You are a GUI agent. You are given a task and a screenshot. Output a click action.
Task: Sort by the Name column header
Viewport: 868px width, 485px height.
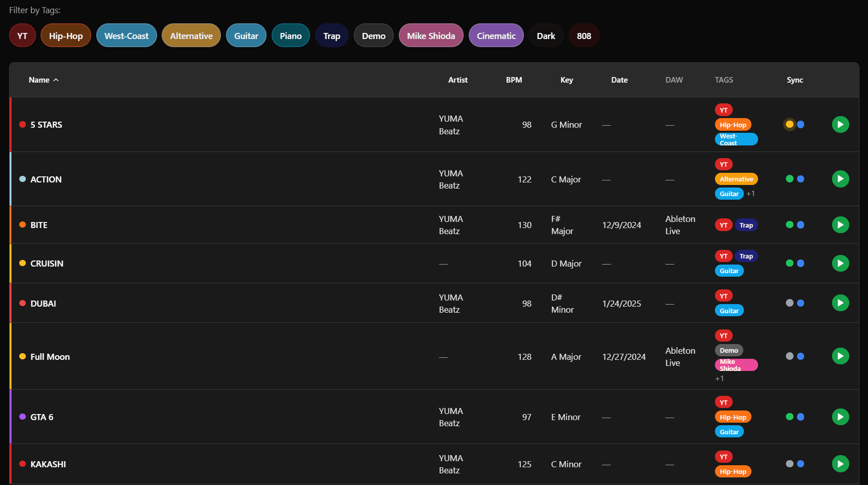coord(44,80)
